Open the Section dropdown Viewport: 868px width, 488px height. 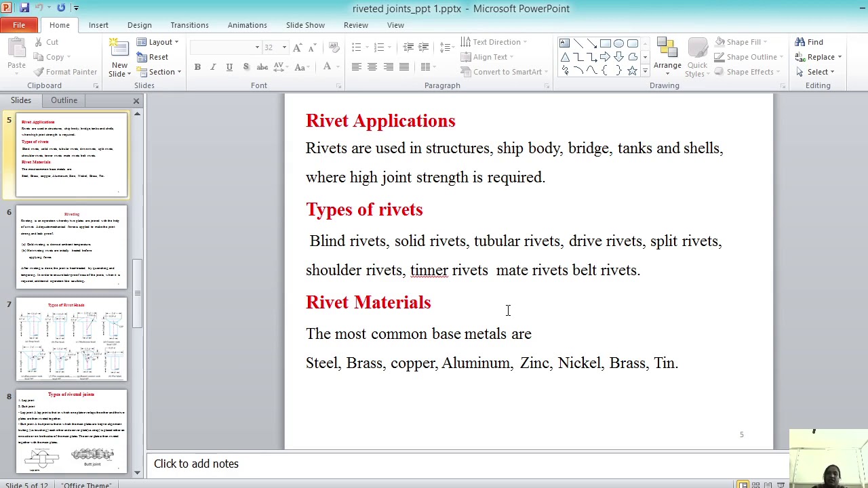click(159, 72)
